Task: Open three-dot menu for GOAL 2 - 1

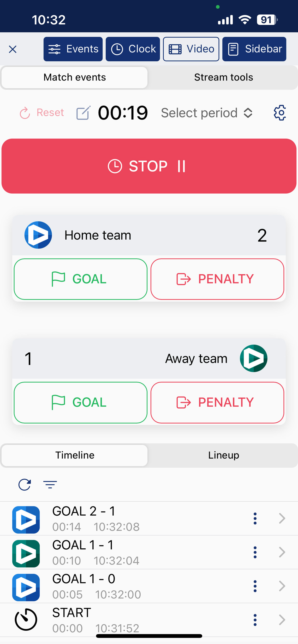Action: click(255, 518)
